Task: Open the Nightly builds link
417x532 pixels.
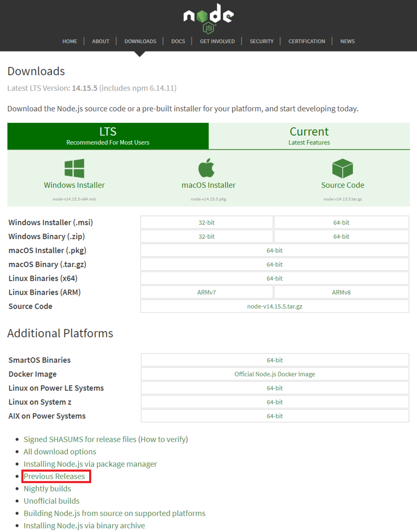Action: click(47, 489)
